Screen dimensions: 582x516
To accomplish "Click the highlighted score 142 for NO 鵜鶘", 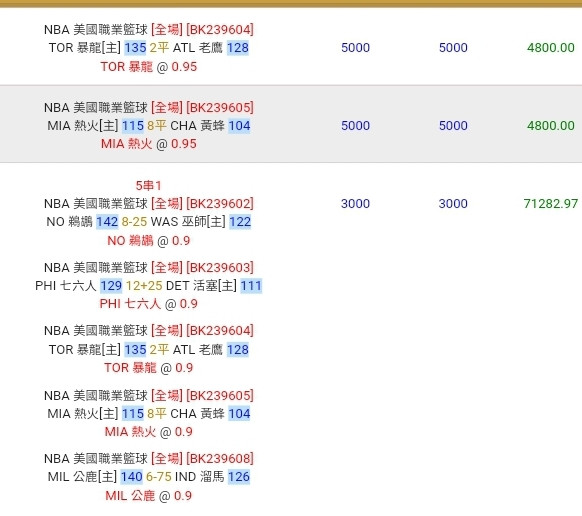I will pyautogui.click(x=107, y=222).
